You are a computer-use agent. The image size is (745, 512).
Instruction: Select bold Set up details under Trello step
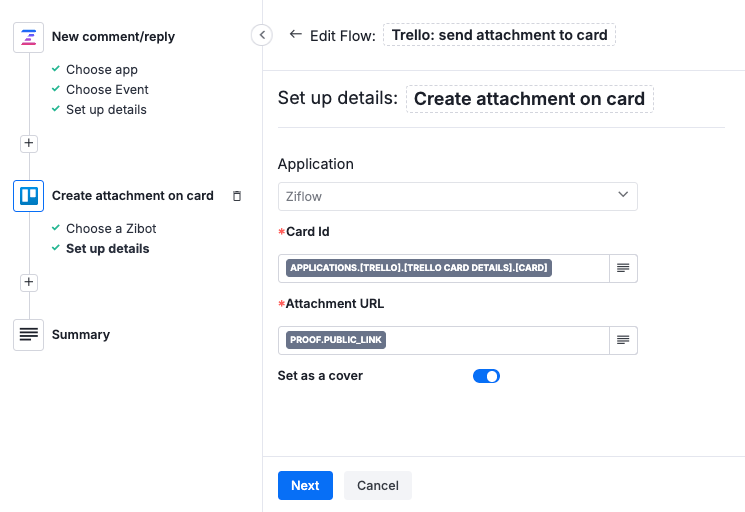click(107, 248)
